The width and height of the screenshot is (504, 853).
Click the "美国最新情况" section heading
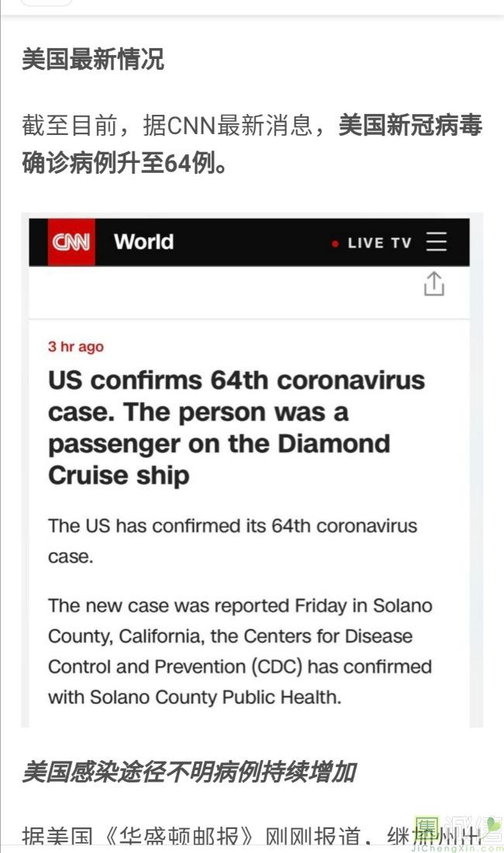click(92, 60)
